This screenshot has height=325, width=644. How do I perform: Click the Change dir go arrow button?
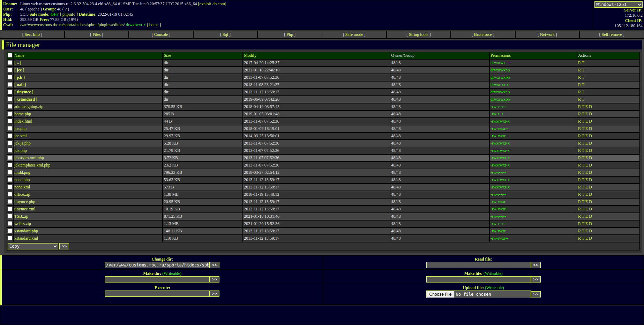tap(215, 265)
